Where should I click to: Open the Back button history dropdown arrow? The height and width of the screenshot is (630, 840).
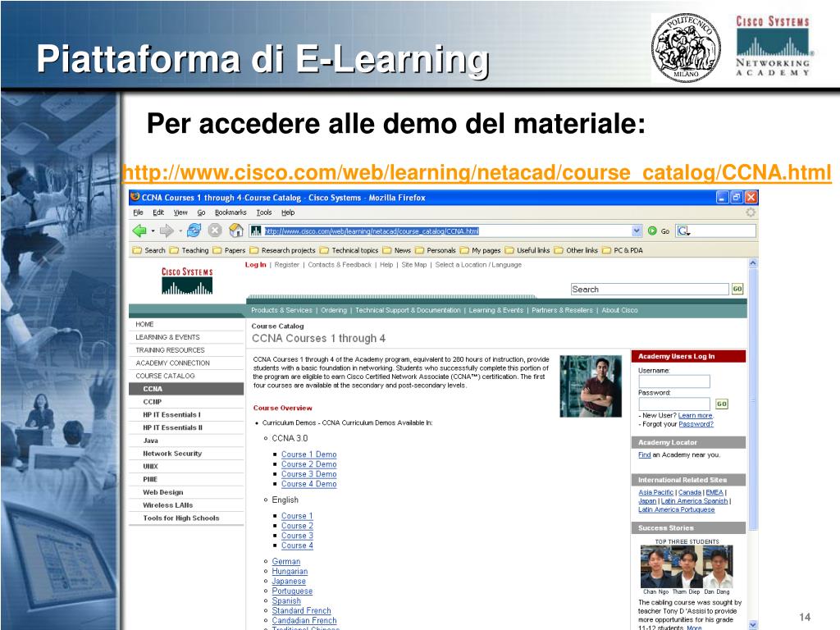(153, 231)
